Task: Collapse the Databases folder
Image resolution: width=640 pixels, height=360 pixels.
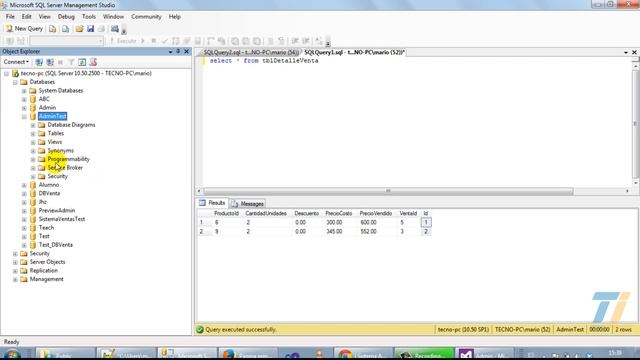Action: coord(15,82)
